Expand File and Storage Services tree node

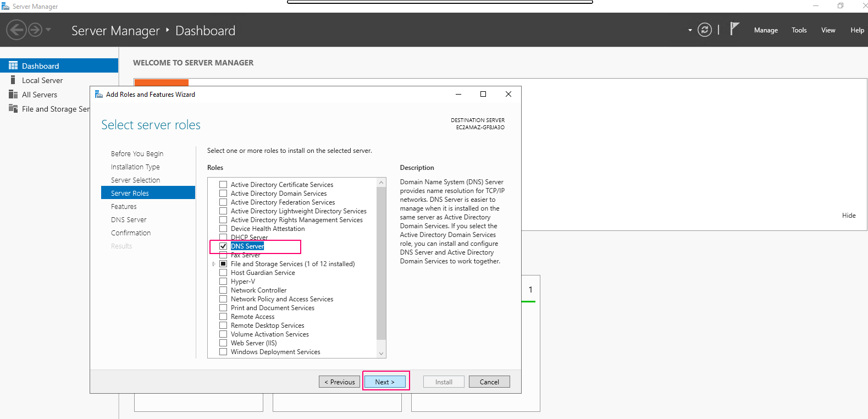pos(214,264)
